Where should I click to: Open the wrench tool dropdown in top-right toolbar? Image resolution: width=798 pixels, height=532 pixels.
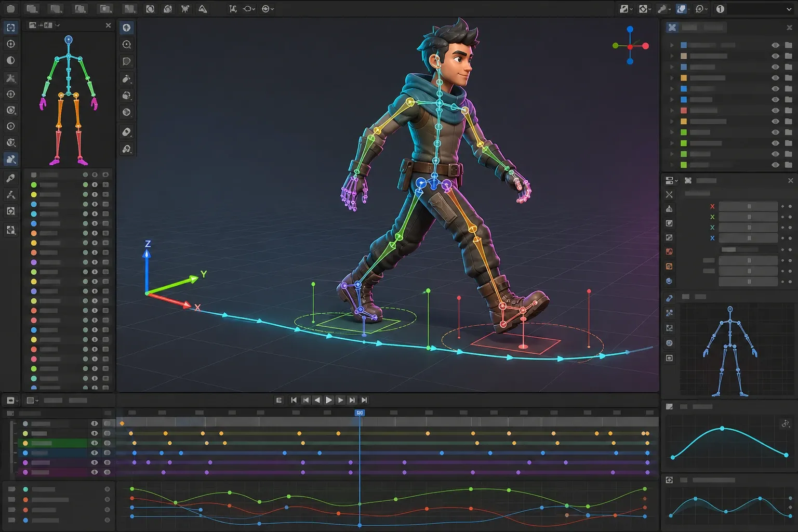664,9
